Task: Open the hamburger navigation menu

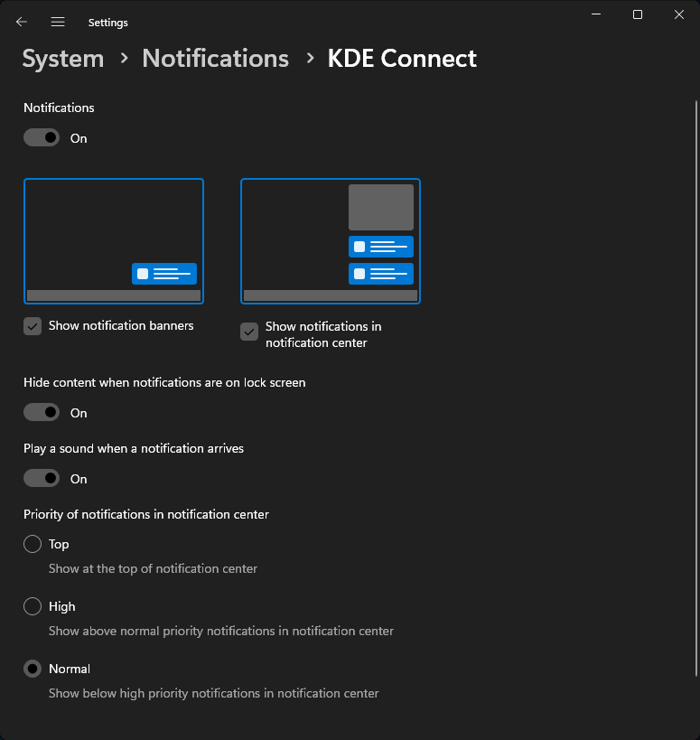Action: [58, 22]
